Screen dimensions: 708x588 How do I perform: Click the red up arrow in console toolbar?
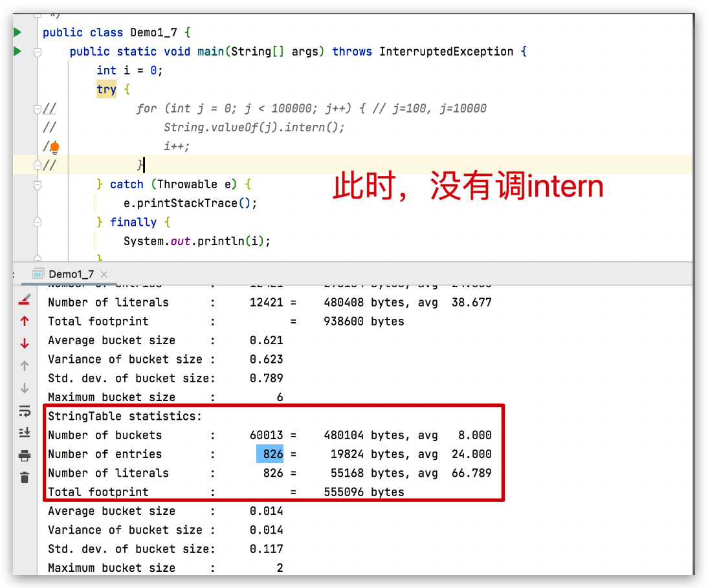pos(25,321)
